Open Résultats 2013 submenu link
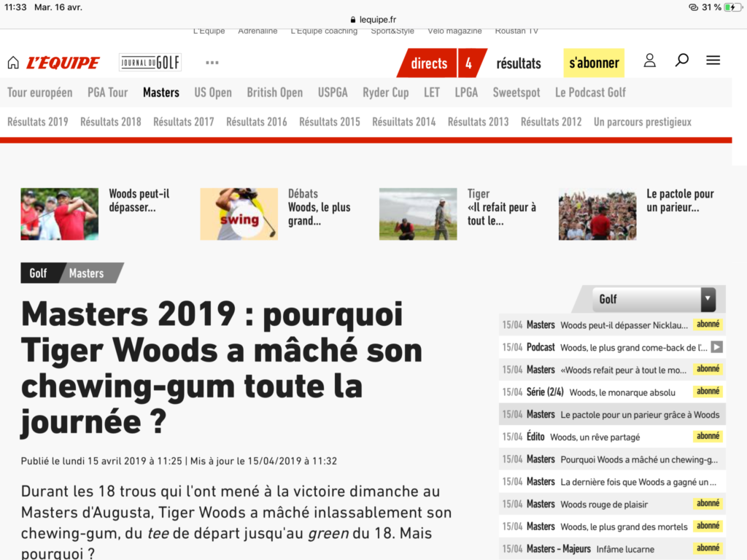Screen dimensions: 747x560 (x=479, y=122)
